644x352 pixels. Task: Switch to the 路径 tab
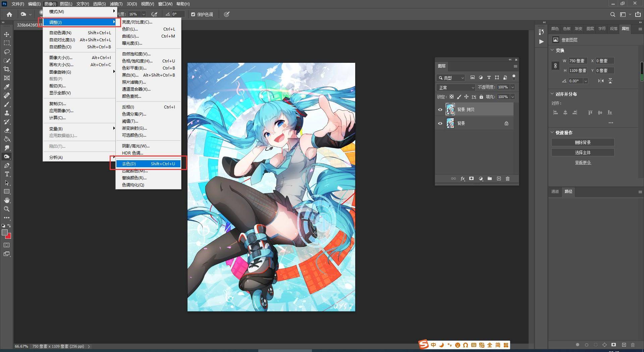(569, 191)
